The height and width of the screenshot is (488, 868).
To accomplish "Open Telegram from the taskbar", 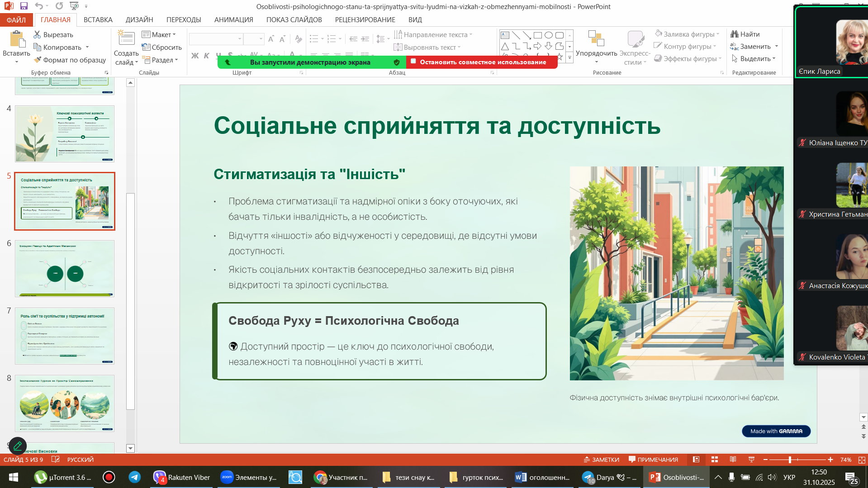I will pyautogui.click(x=134, y=477).
